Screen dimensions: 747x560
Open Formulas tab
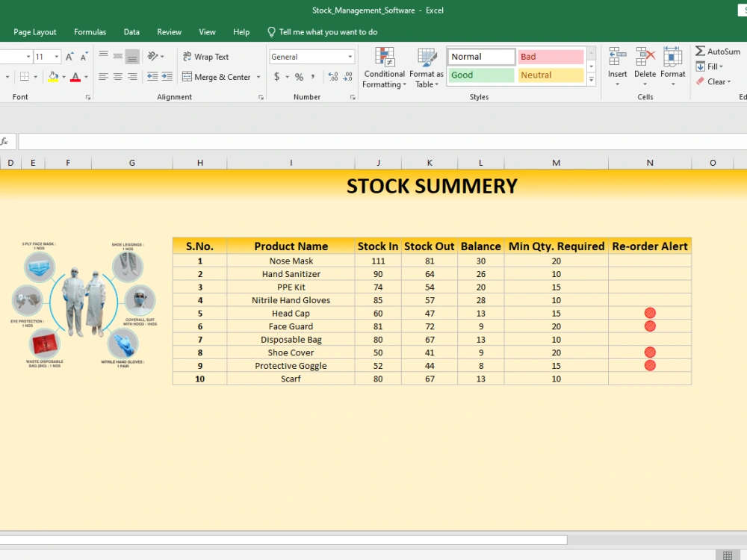90,32
